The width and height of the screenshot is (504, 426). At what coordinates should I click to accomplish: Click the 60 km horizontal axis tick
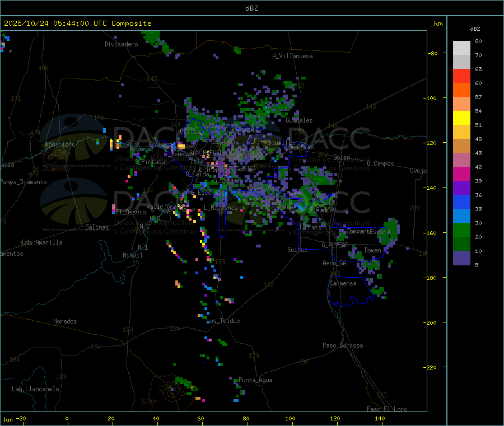point(200,418)
